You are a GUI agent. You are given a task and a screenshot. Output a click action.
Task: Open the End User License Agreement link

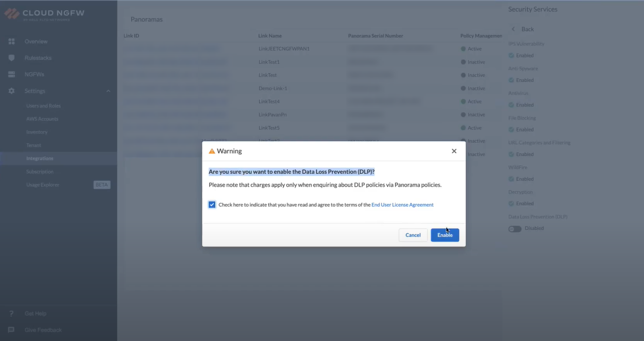pos(402,205)
